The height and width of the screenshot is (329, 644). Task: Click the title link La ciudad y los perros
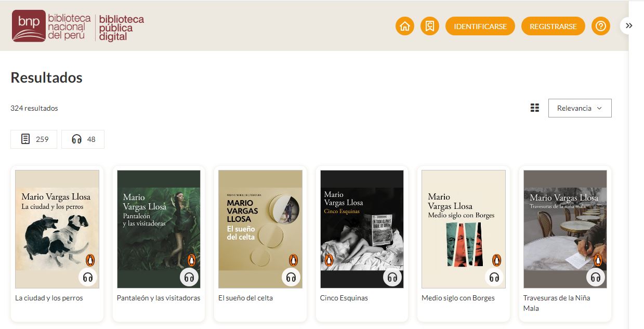[x=49, y=298]
